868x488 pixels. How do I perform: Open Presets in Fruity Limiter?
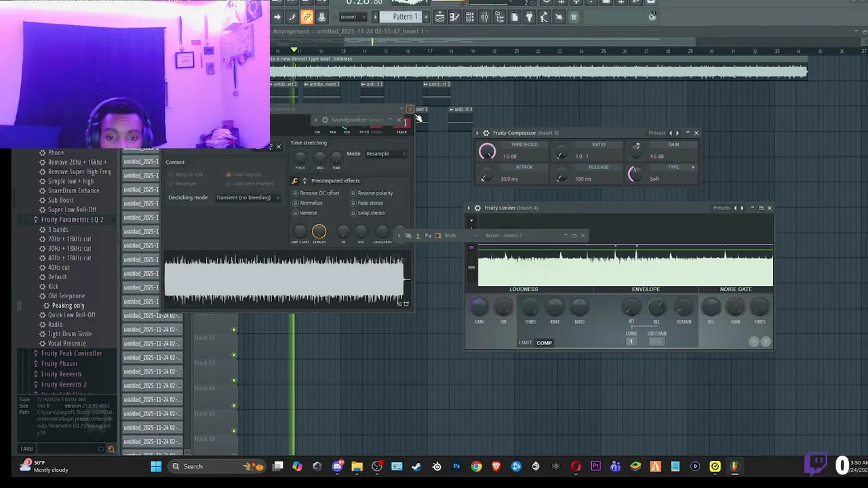722,208
